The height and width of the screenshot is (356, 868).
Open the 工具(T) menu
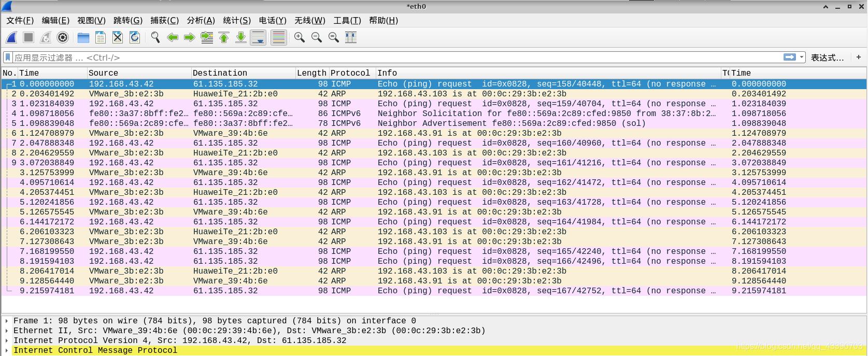tap(347, 20)
